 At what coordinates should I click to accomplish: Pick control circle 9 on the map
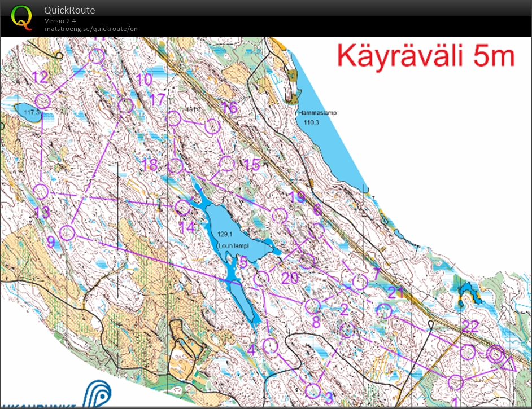coord(67,232)
